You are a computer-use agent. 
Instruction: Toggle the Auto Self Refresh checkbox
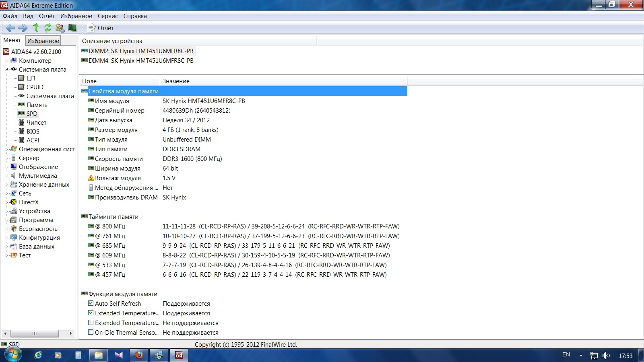tap(91, 303)
